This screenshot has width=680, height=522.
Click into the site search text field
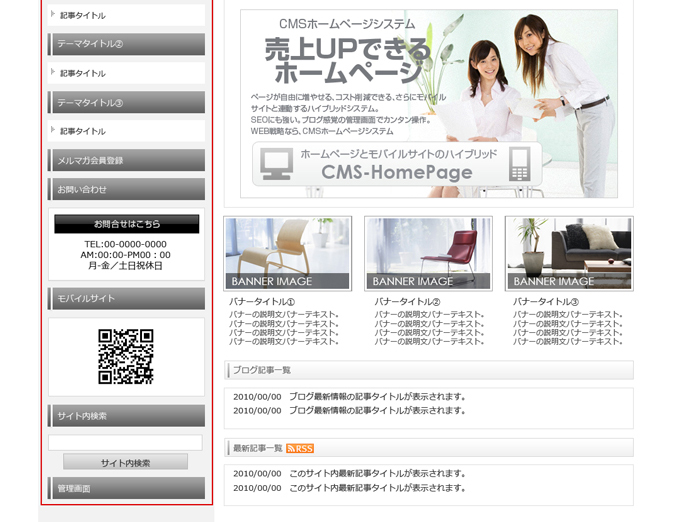[125, 442]
